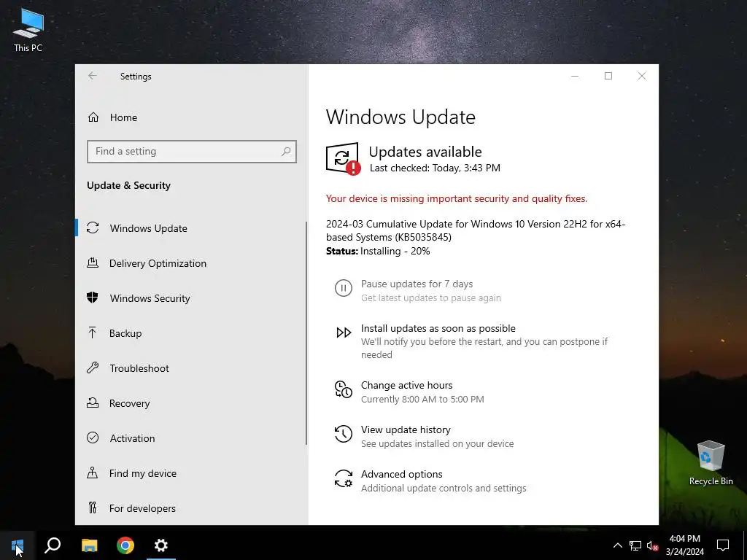Open View update history
Image resolution: width=747 pixels, height=560 pixels.
click(406, 429)
